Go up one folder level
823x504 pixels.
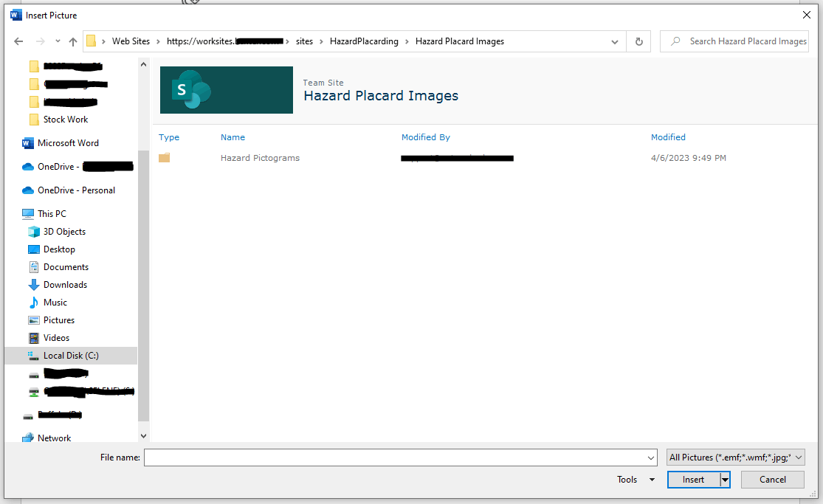point(73,41)
